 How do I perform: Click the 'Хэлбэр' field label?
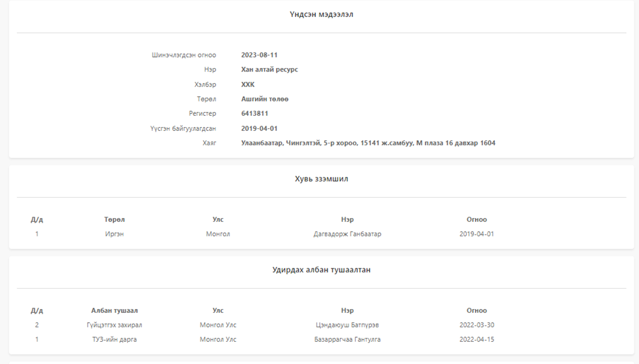pyautogui.click(x=205, y=84)
